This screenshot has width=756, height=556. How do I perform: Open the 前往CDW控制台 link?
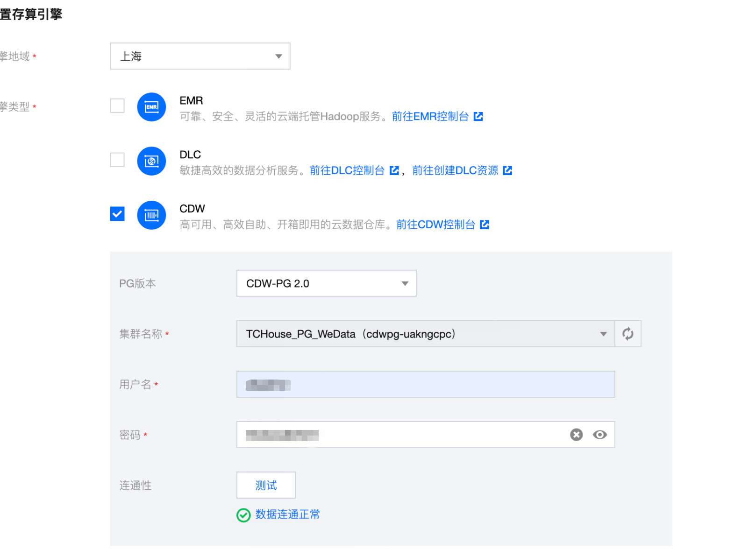pyautogui.click(x=442, y=225)
